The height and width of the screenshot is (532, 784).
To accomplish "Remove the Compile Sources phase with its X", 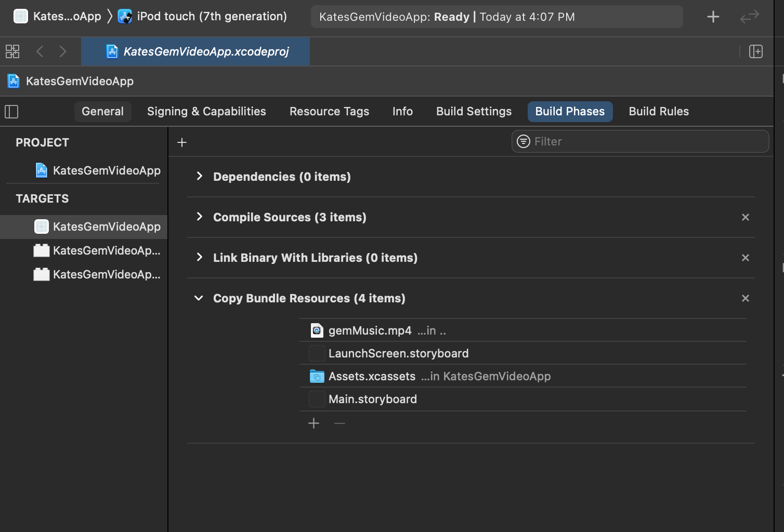I will (745, 217).
